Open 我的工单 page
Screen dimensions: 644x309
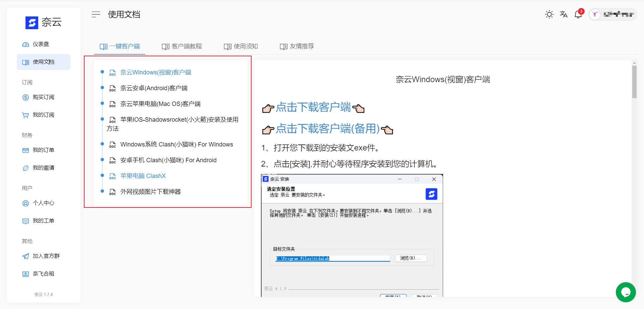pos(44,221)
